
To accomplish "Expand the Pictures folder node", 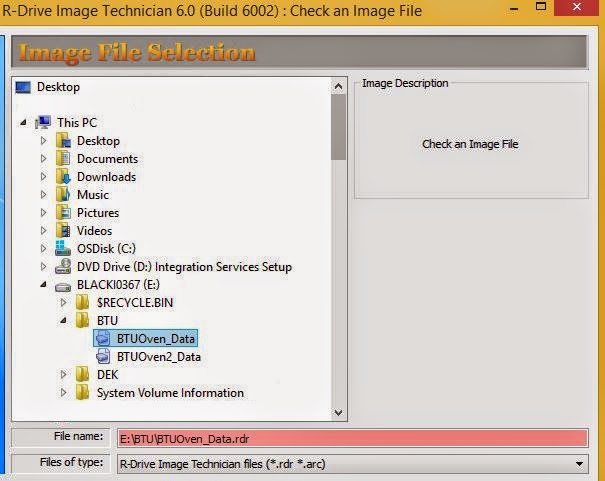I will pos(43,213).
